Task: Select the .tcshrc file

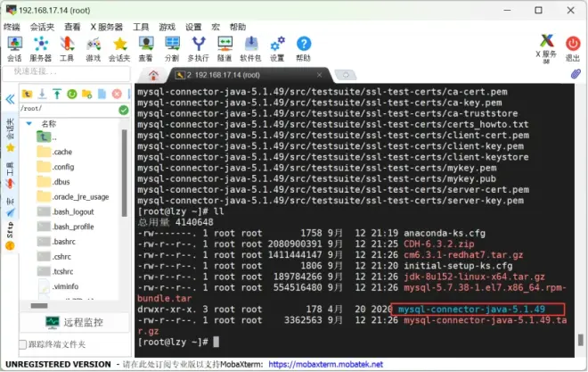Action: [x=55, y=271]
